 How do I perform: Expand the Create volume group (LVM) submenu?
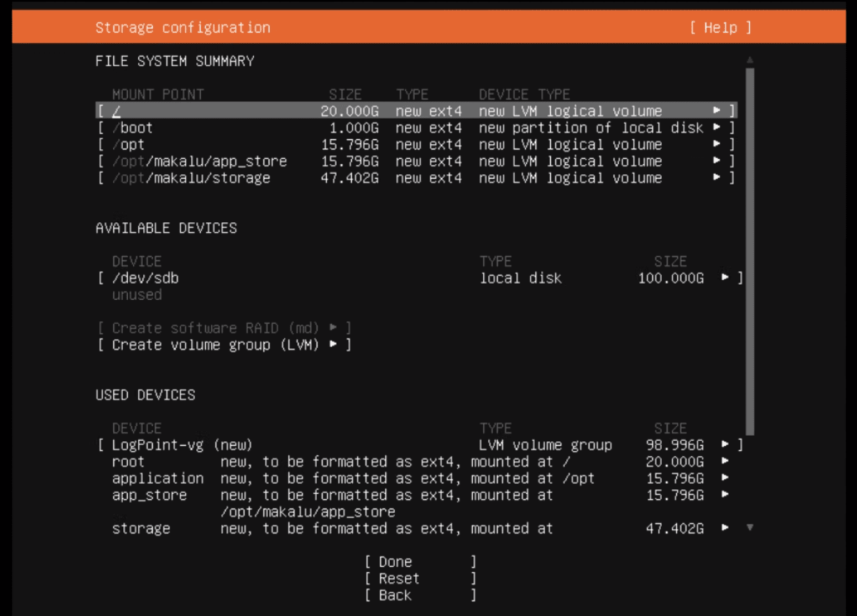point(333,344)
